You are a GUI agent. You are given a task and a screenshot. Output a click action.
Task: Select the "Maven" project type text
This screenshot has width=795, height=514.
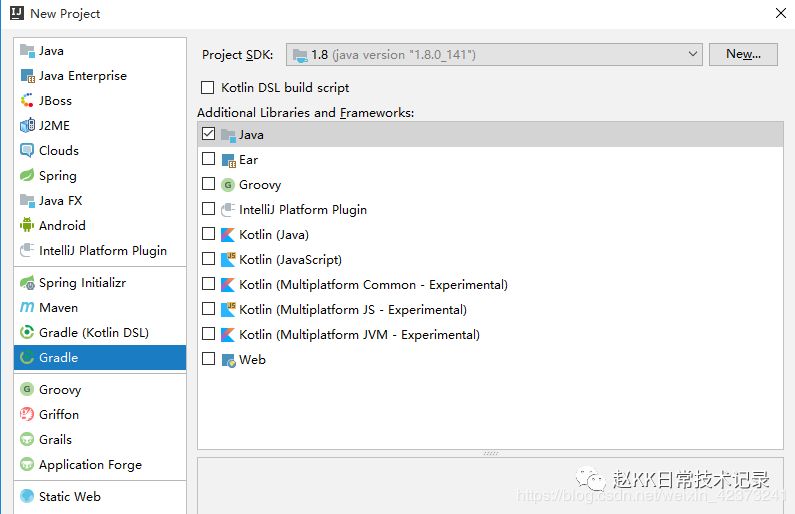coord(58,308)
